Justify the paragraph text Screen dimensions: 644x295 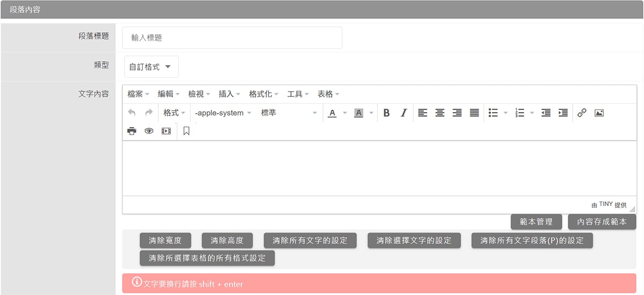[474, 113]
